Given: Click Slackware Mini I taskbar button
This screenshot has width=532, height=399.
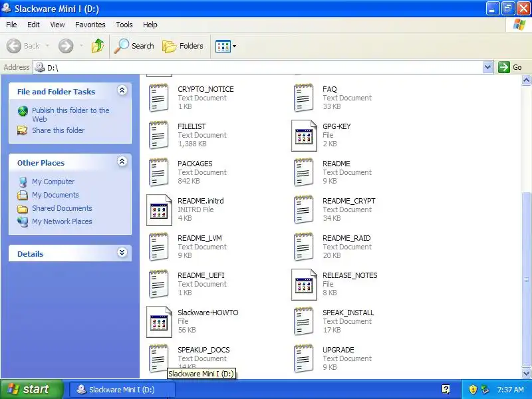Looking at the screenshot, I should click(x=122, y=390).
